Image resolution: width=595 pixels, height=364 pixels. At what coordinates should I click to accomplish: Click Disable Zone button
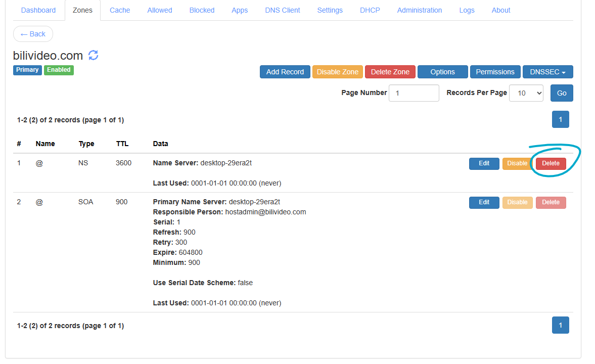(337, 72)
